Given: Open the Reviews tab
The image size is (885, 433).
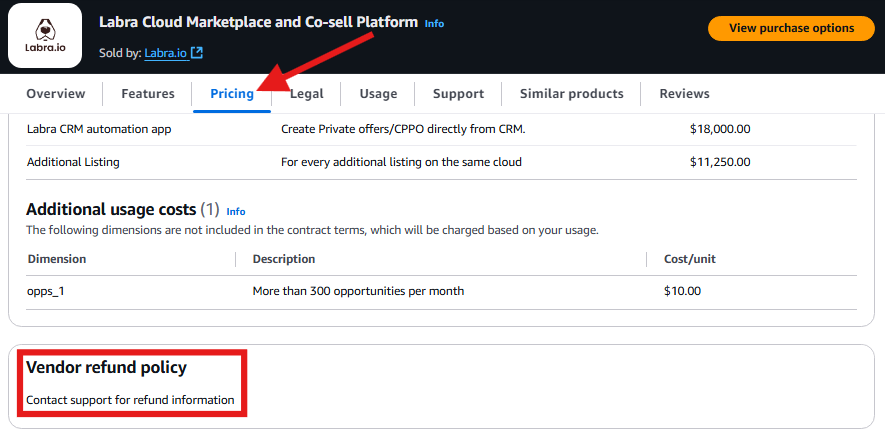Looking at the screenshot, I should point(685,94).
